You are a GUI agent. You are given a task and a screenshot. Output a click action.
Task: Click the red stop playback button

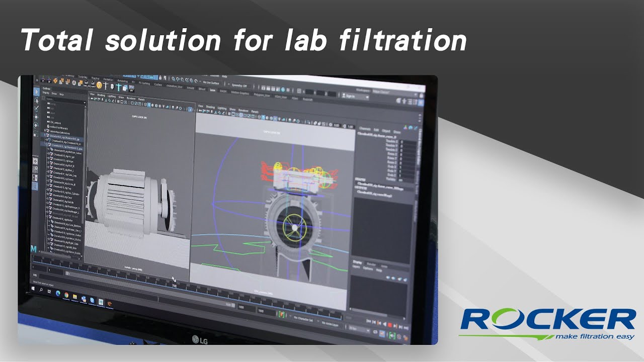pyautogui.click(x=390, y=325)
